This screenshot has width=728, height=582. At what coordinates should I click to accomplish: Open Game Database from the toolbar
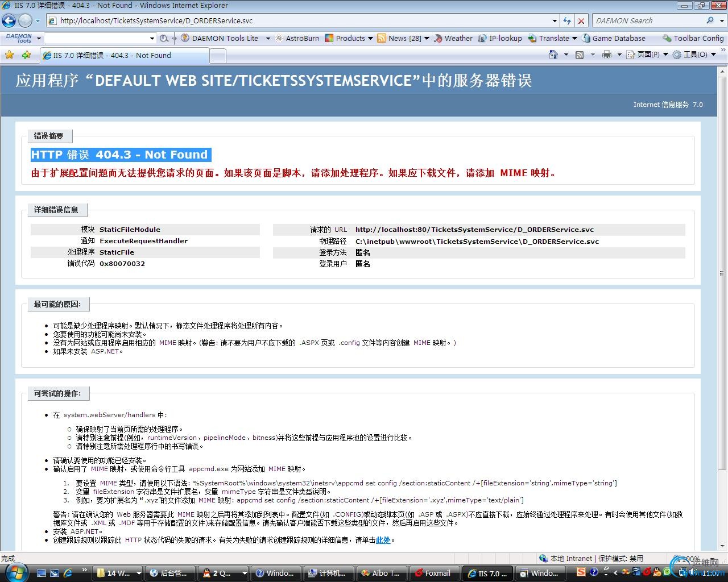pyautogui.click(x=614, y=39)
